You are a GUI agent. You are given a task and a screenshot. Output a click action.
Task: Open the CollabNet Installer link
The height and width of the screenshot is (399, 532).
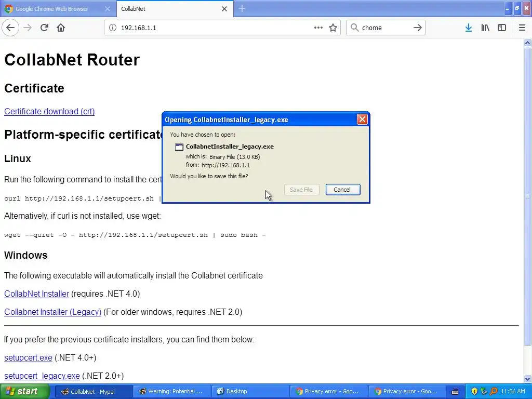(37, 294)
